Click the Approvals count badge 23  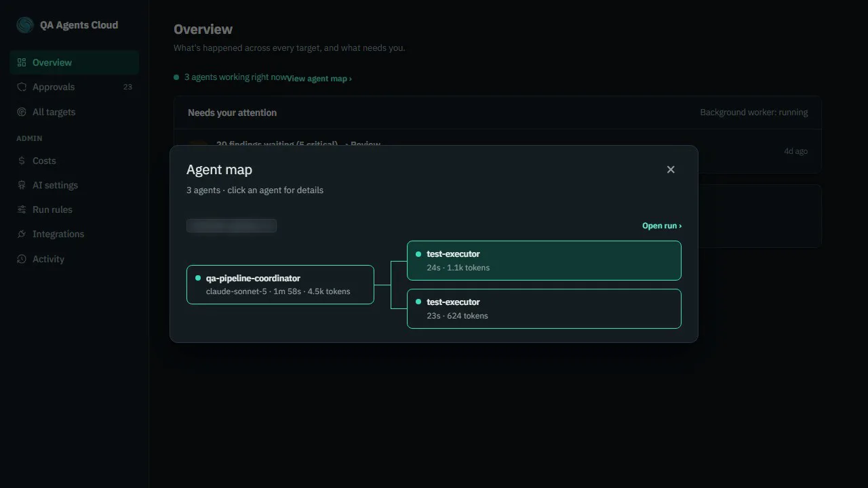tap(127, 87)
